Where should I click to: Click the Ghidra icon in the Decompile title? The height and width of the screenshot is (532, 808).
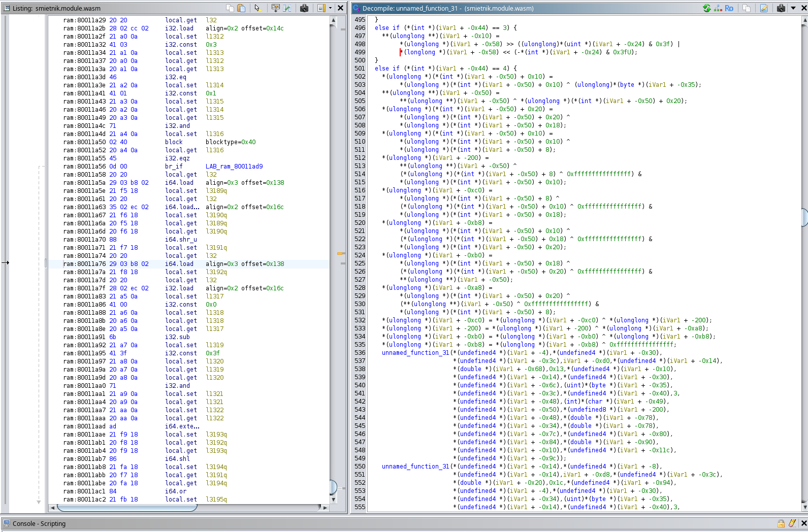(x=357, y=8)
